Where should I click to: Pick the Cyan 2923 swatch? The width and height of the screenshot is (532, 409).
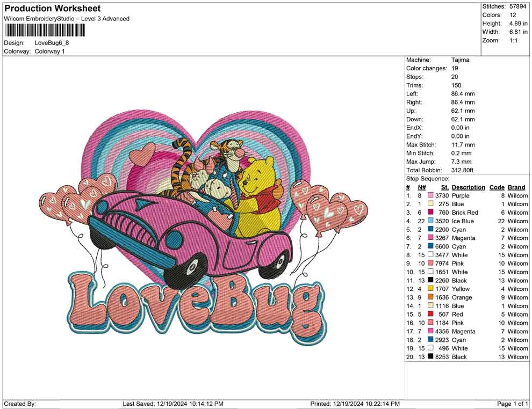point(430,339)
